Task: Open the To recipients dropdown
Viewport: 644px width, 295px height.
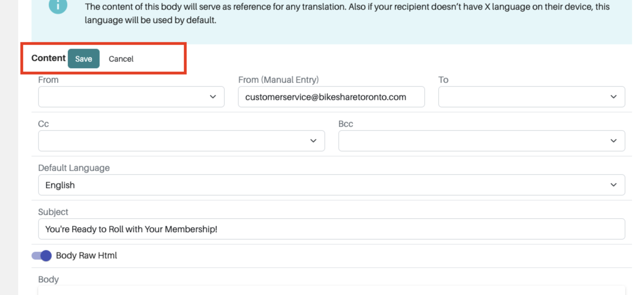Action: (525, 97)
